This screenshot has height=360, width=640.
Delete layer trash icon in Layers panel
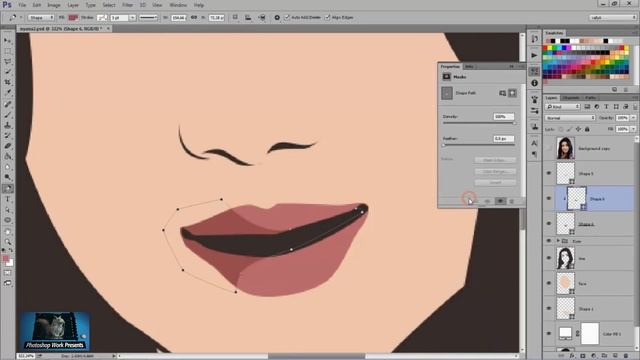pyautogui.click(x=627, y=356)
